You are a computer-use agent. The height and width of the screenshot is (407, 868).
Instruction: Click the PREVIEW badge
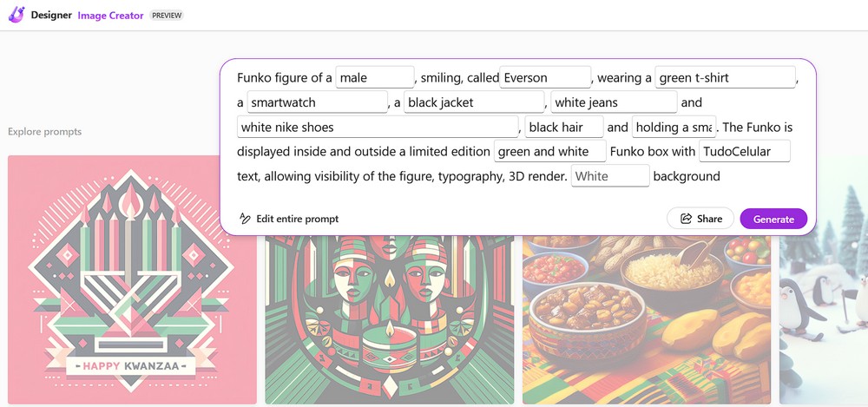tap(167, 16)
